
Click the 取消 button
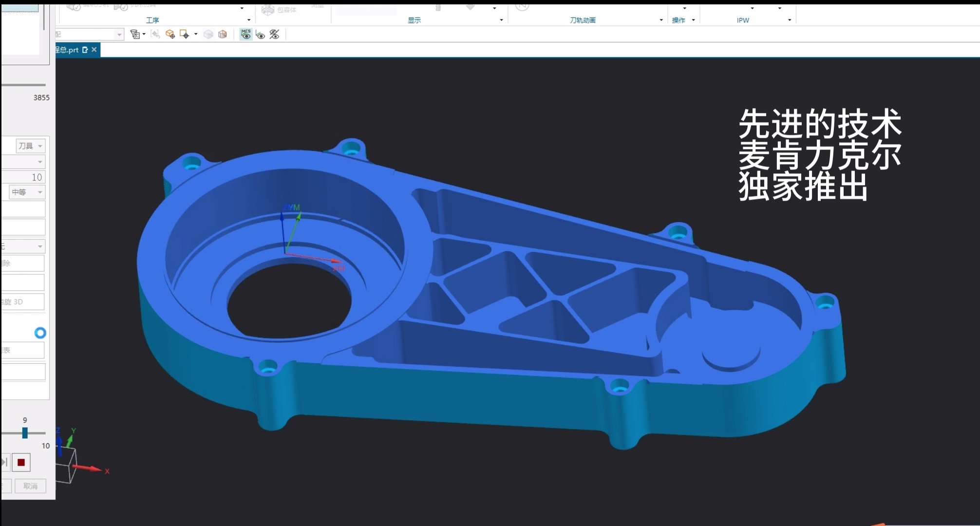tap(30, 486)
